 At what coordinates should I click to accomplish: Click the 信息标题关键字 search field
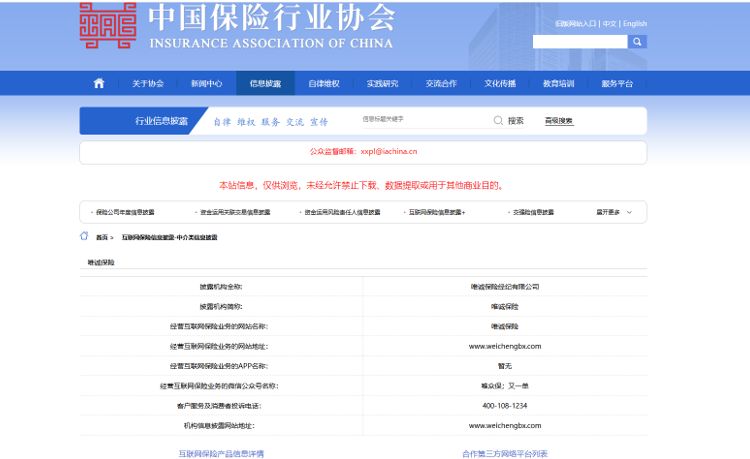point(423,119)
